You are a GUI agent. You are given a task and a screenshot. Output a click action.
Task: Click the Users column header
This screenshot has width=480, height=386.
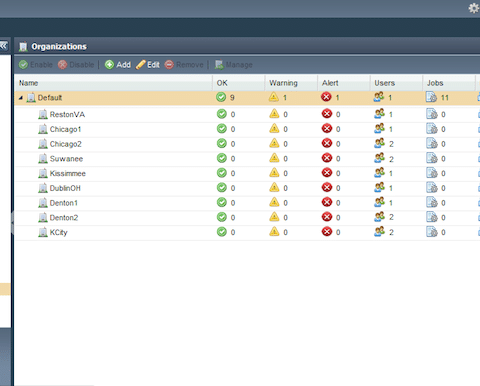(397, 83)
